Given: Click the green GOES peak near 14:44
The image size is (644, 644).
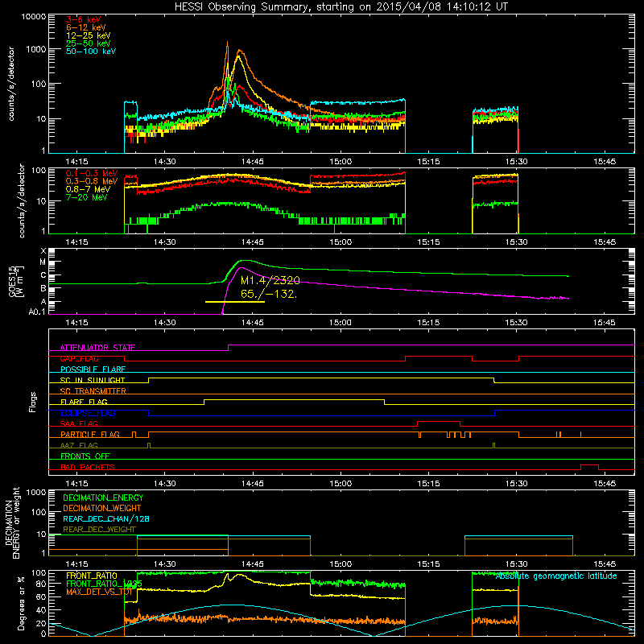Looking at the screenshot, I should point(245,260).
